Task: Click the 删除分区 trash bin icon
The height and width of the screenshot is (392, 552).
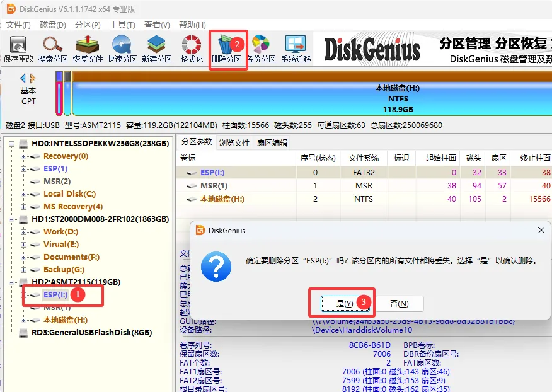Action: tap(226, 45)
